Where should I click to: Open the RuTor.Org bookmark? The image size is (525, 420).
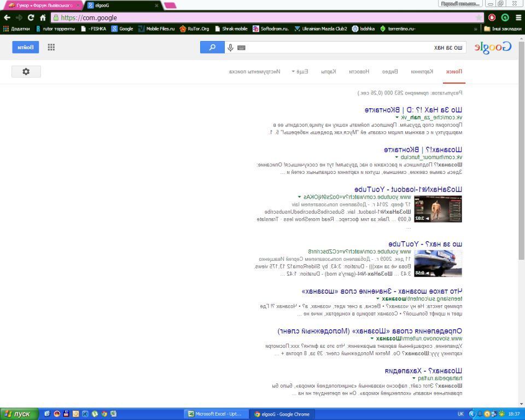(195, 29)
